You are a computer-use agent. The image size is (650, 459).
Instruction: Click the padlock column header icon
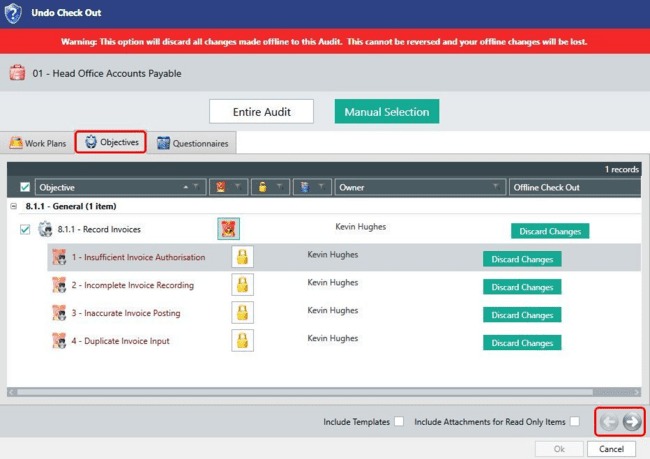click(x=262, y=187)
